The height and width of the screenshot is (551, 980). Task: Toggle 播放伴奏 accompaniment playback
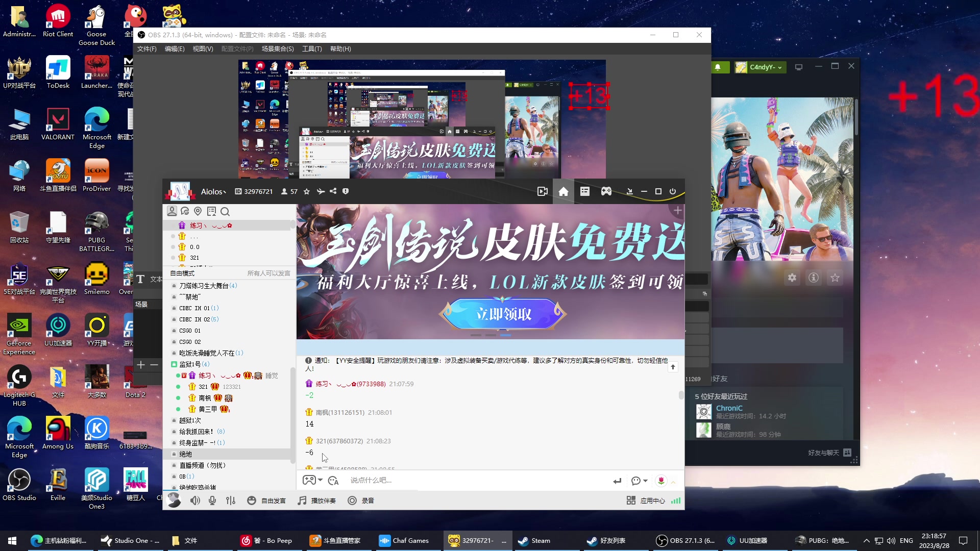(317, 500)
